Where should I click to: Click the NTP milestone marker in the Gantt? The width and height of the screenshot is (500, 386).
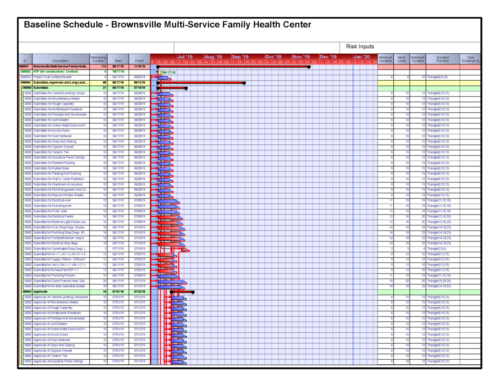click(x=160, y=72)
